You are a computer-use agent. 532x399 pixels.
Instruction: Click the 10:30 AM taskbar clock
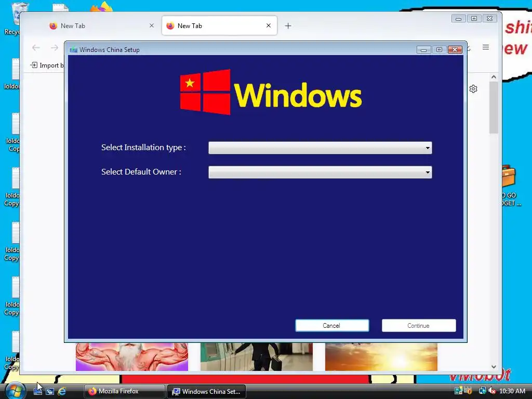coord(512,391)
